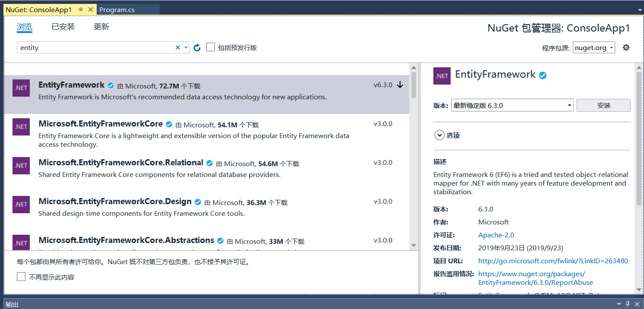Open the 浏览 tab
This screenshot has width=644, height=309.
point(25,27)
